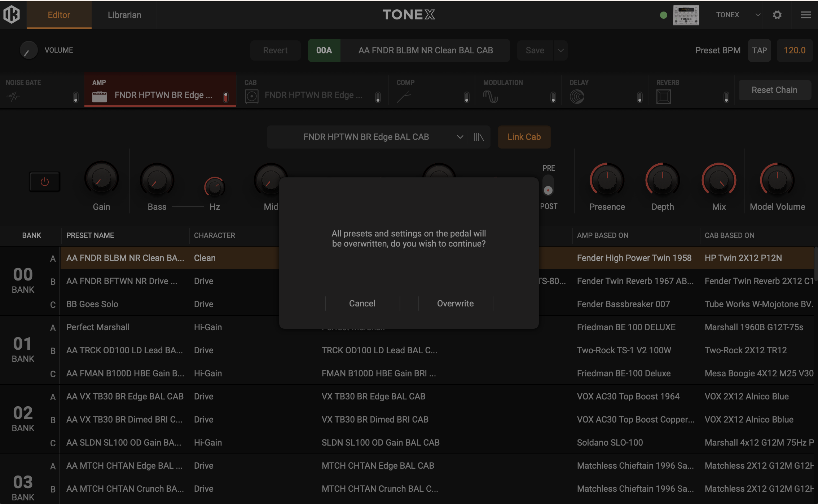The width and height of the screenshot is (818, 504).
Task: Select the compressor curve icon
Action: (x=404, y=97)
